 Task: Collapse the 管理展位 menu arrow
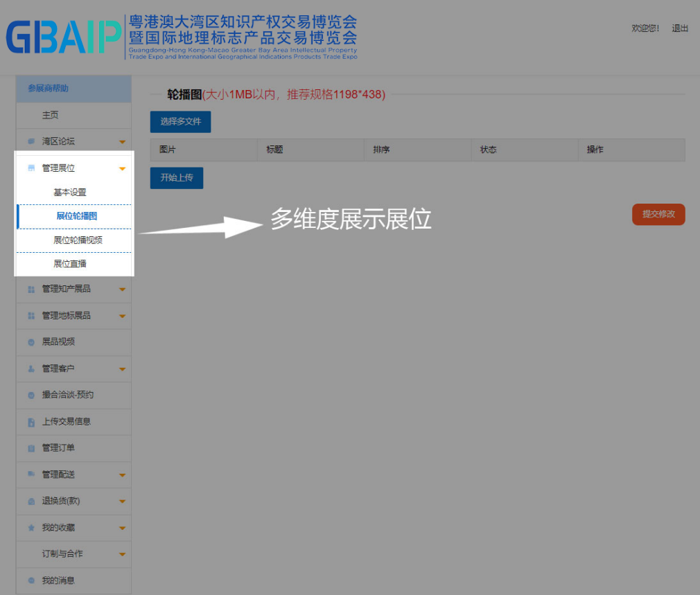pyautogui.click(x=122, y=168)
